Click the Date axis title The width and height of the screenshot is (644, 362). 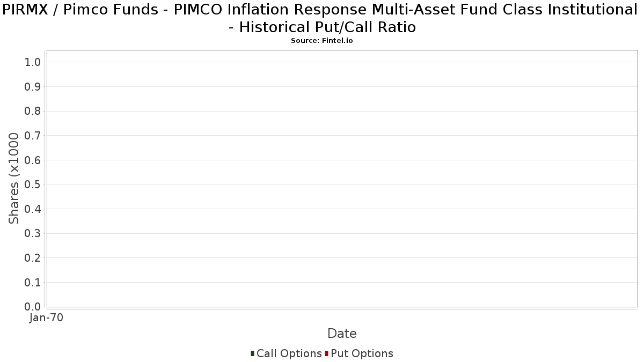342,334
